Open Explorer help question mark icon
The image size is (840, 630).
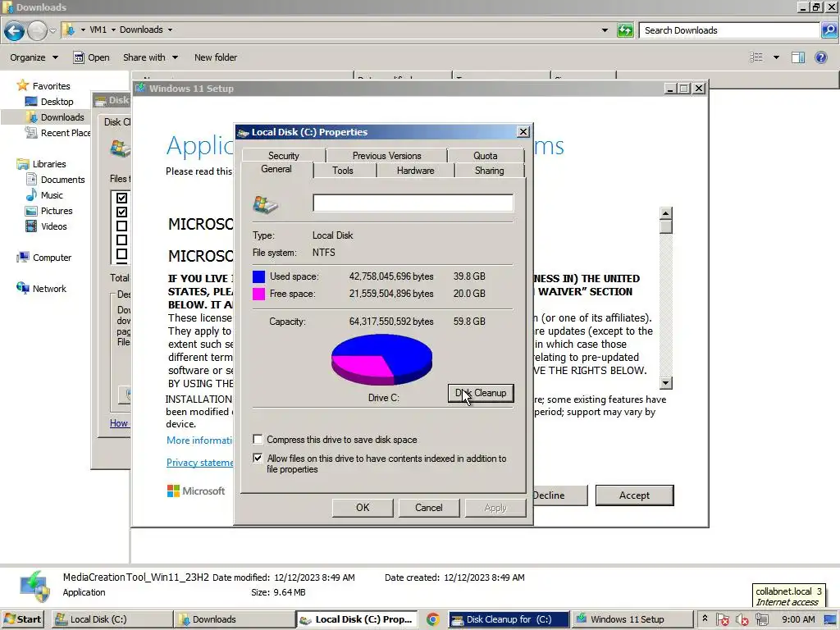[820, 57]
